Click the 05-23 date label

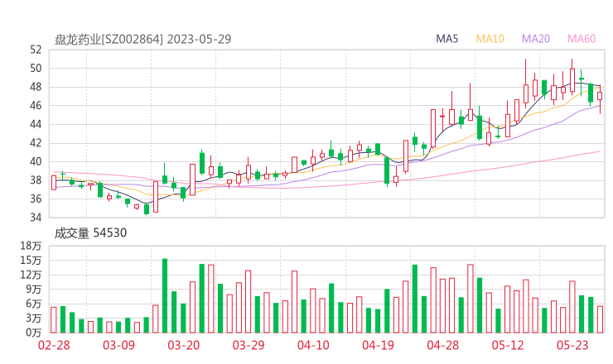click(x=572, y=345)
